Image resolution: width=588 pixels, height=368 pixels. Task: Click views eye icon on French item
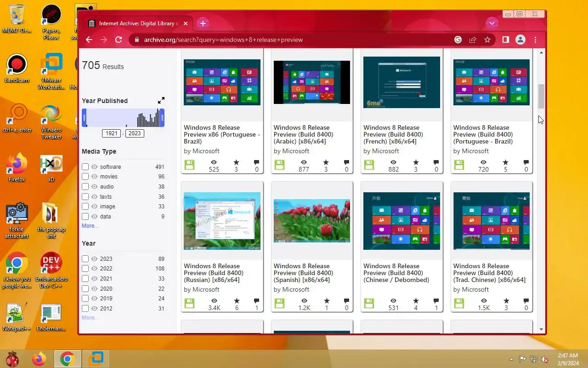pos(393,162)
